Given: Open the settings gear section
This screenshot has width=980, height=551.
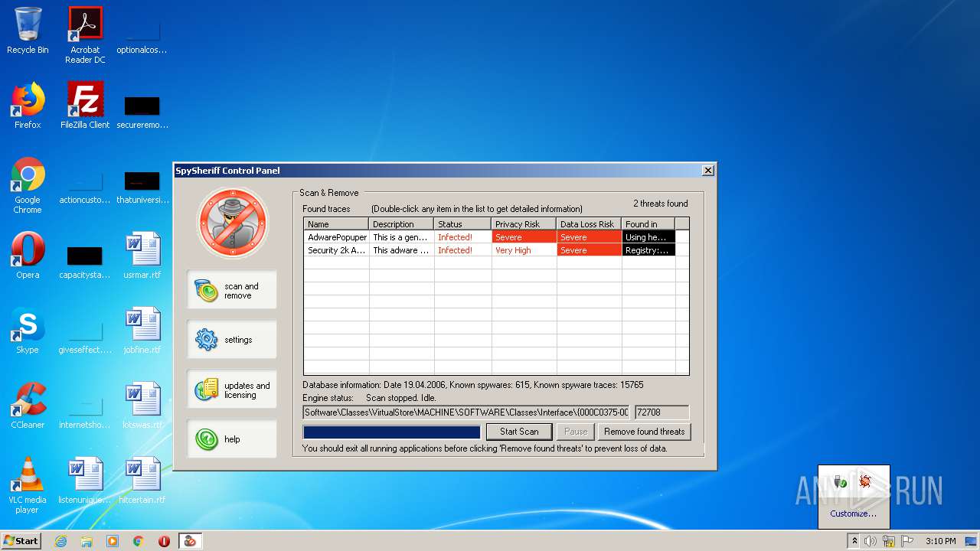Looking at the screenshot, I should click(x=232, y=339).
